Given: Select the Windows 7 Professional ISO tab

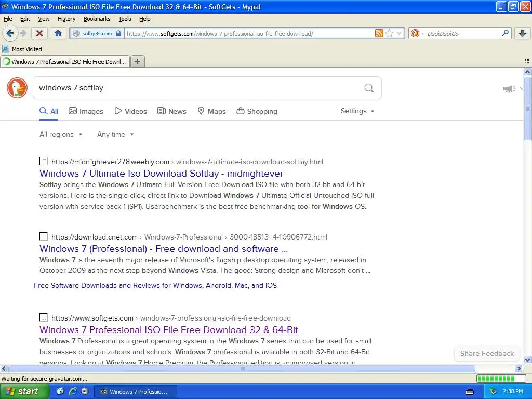Looking at the screenshot, I should (65, 61).
